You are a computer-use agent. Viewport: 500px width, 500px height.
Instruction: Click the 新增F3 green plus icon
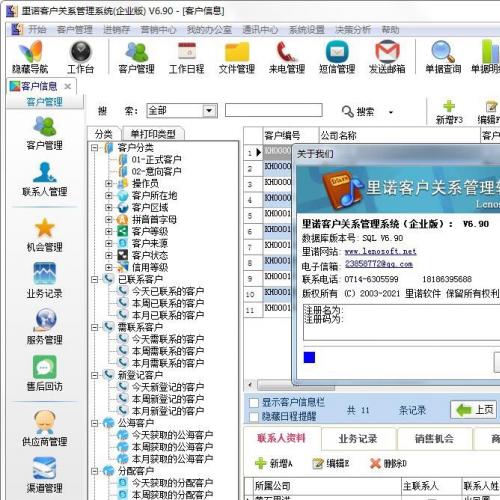[x=449, y=106]
